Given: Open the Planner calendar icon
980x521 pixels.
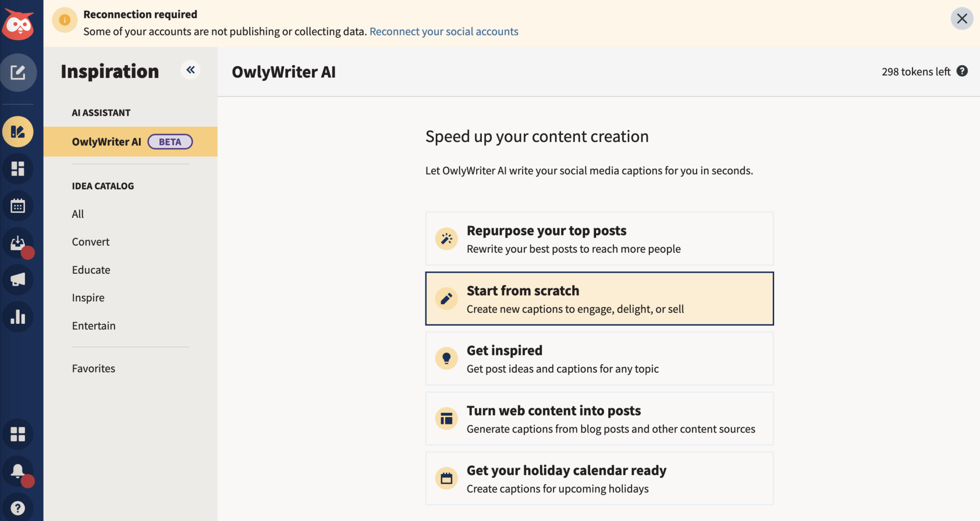Looking at the screenshot, I should 18,206.
